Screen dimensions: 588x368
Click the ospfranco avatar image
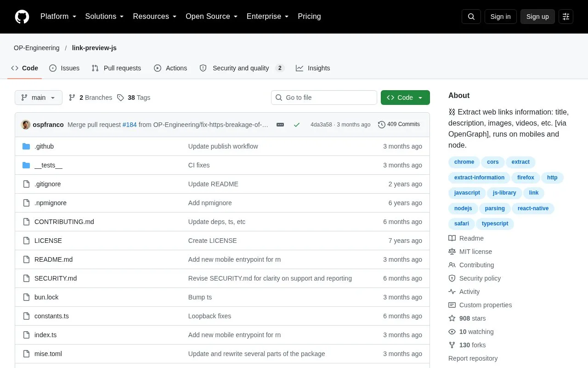click(26, 125)
